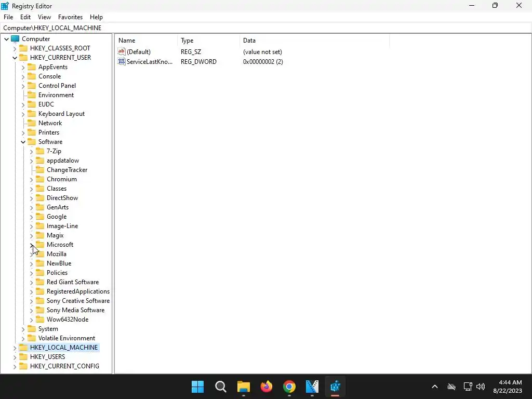Click the Chromium key folder icon
The height and width of the screenshot is (399, 532).
pos(40,179)
